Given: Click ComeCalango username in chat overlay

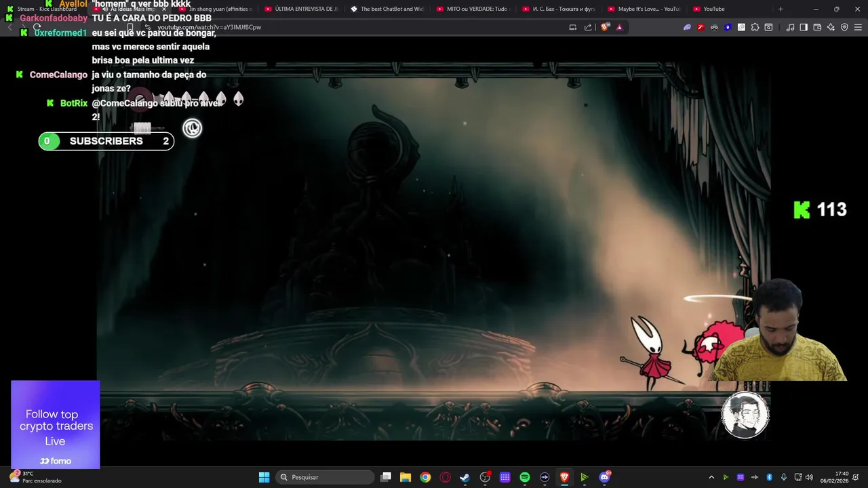Looking at the screenshot, I should (x=58, y=75).
